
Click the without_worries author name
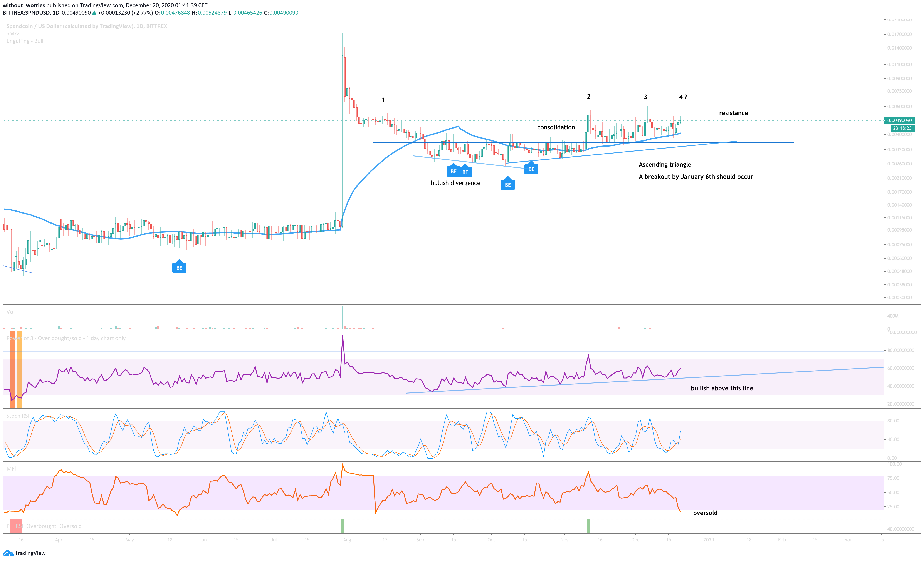24,5
